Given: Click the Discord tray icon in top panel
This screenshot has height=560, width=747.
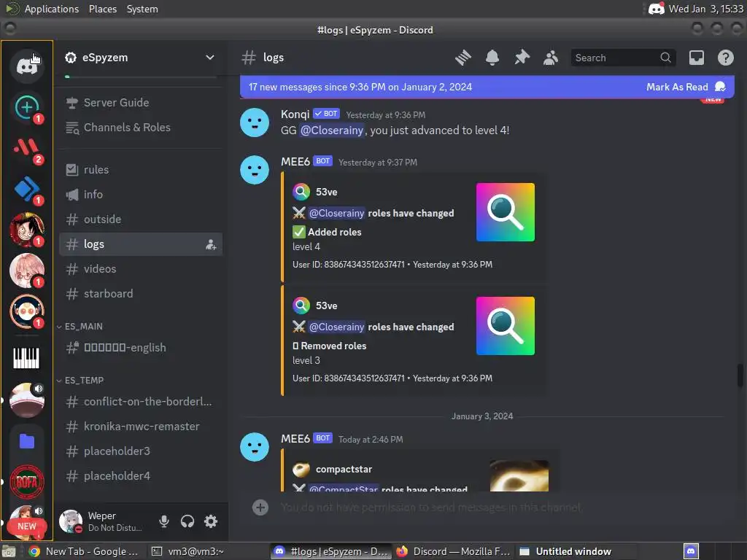Looking at the screenshot, I should [656, 9].
